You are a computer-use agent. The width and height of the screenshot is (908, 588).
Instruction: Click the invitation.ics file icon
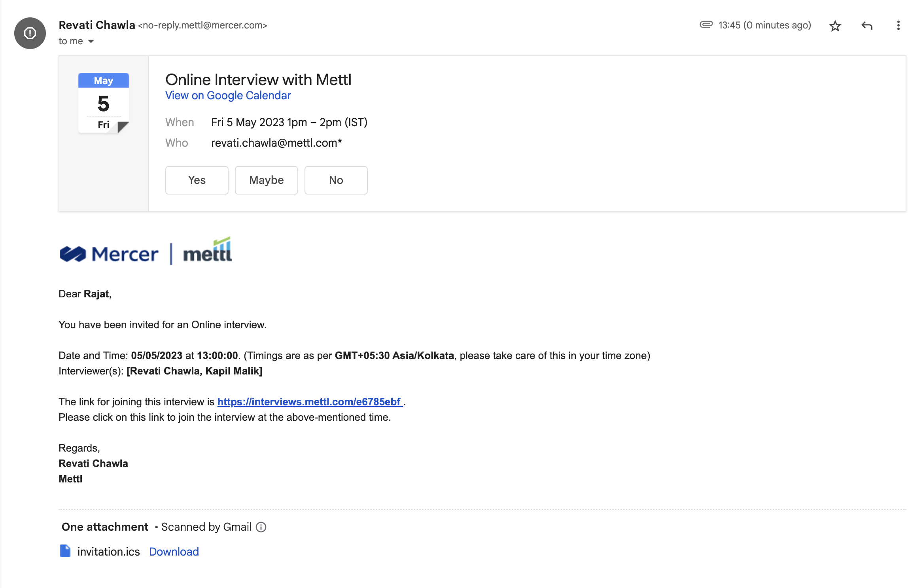(x=65, y=551)
